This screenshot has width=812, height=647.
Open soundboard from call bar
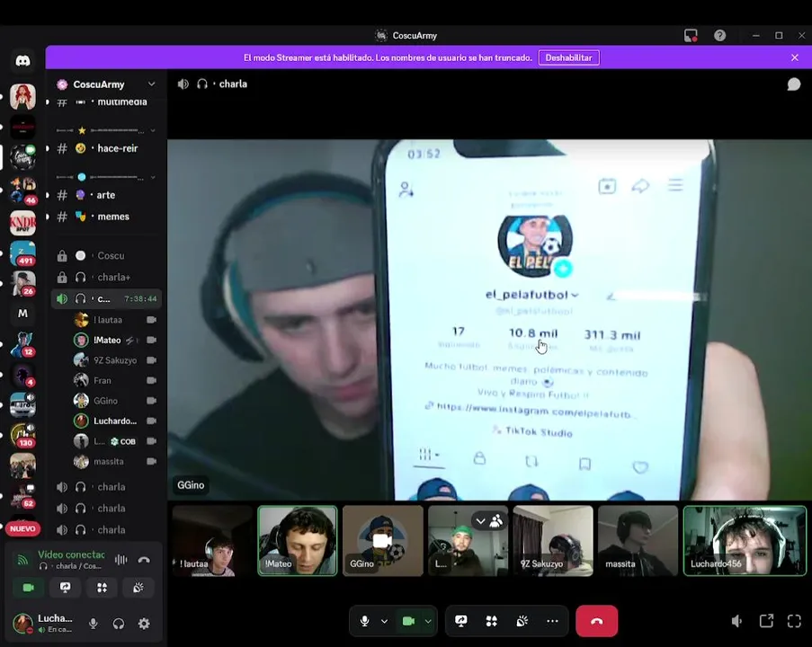click(522, 621)
